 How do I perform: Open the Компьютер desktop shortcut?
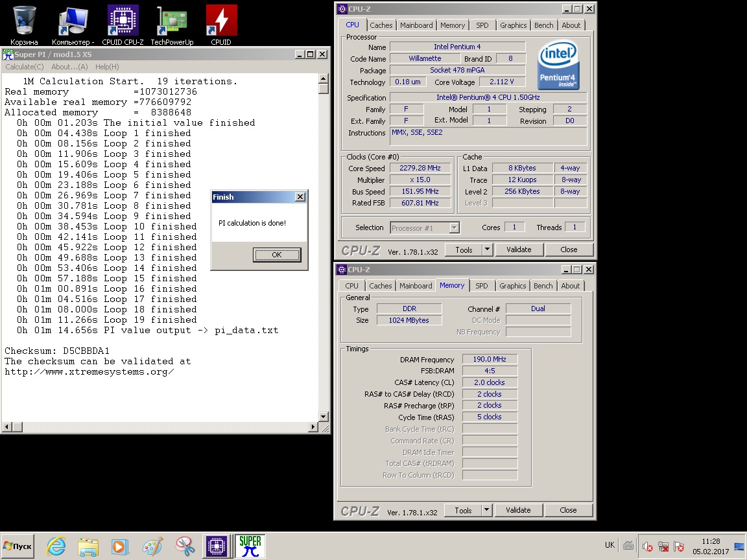73,25
